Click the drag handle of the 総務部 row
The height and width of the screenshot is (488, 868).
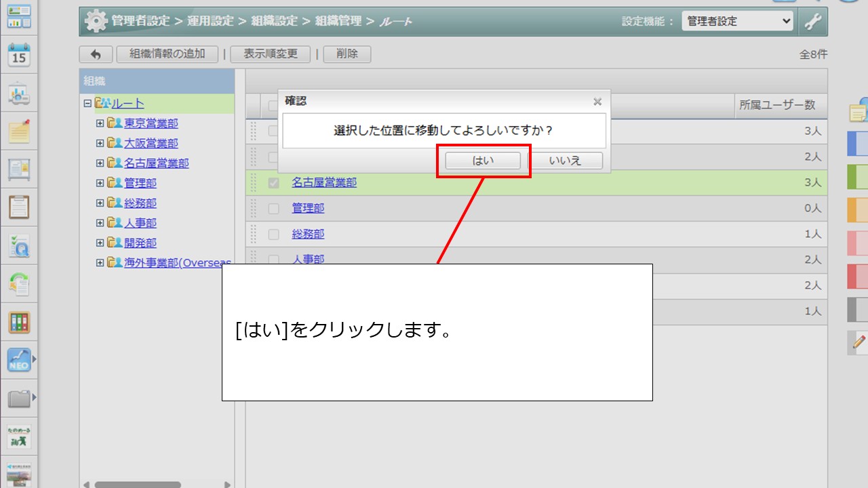click(254, 235)
